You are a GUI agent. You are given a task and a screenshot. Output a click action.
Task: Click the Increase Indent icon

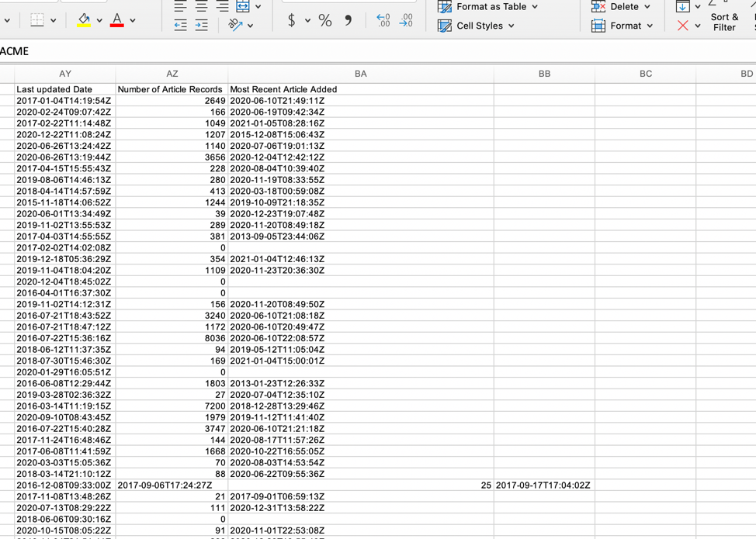coord(201,26)
